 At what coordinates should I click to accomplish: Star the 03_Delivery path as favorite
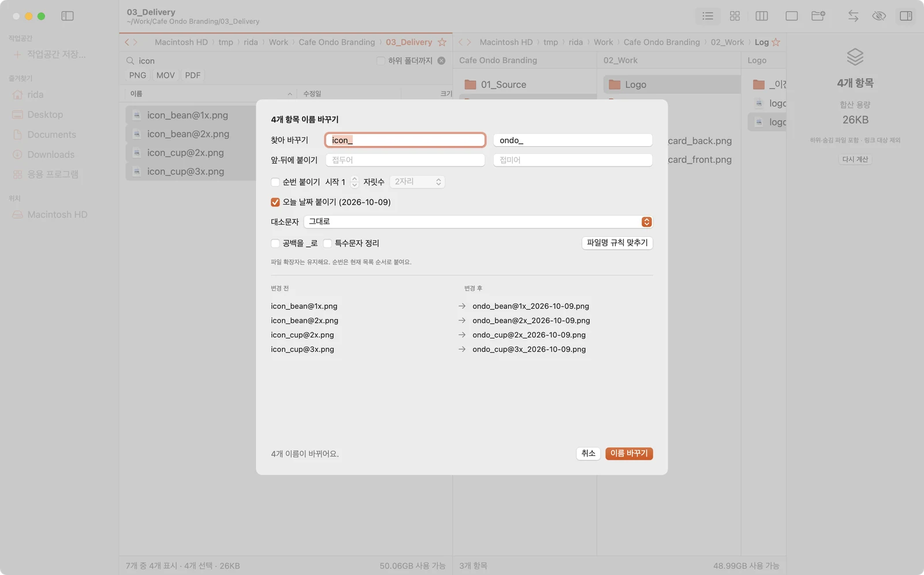click(442, 42)
